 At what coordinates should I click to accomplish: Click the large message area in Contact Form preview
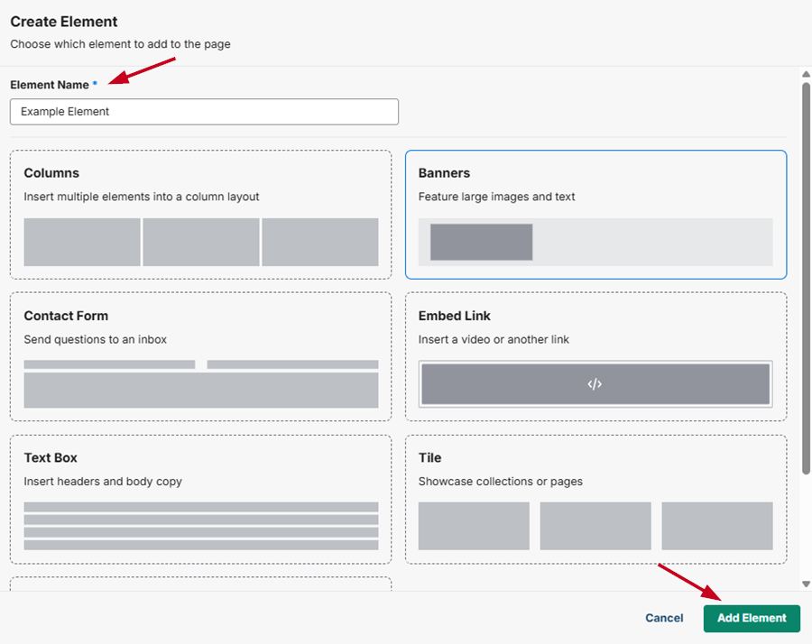pos(201,391)
